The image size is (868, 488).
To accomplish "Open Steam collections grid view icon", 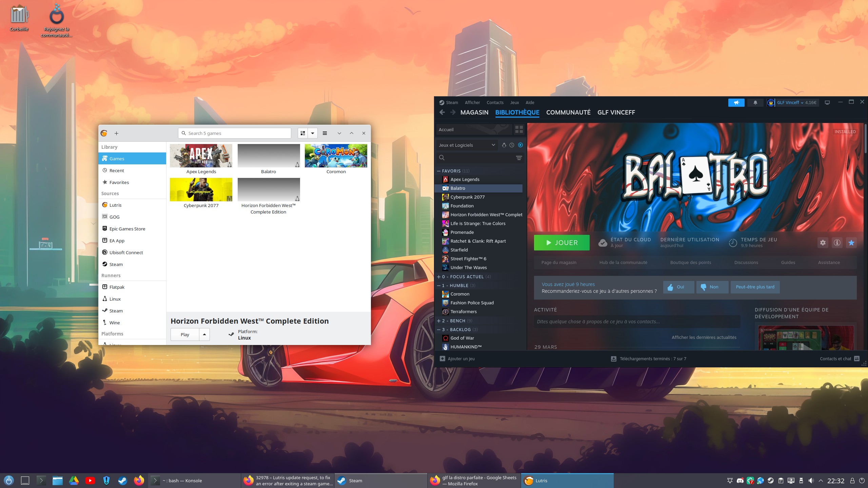I will [519, 129].
